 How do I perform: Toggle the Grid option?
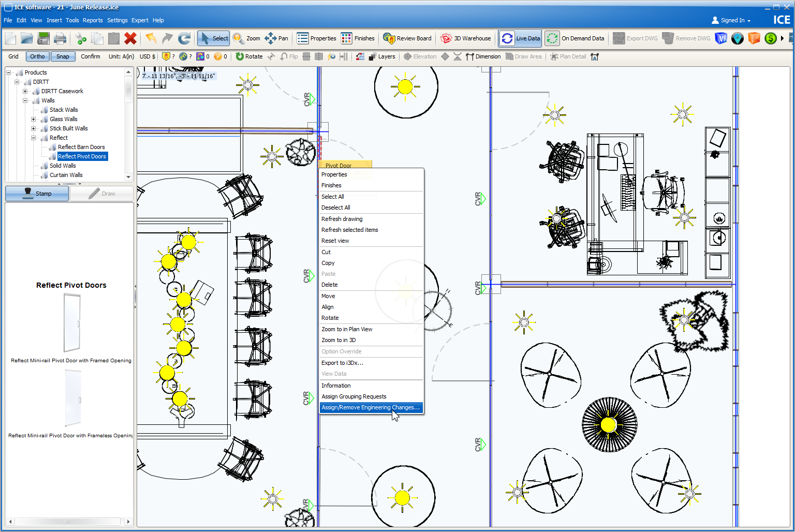pyautogui.click(x=13, y=56)
